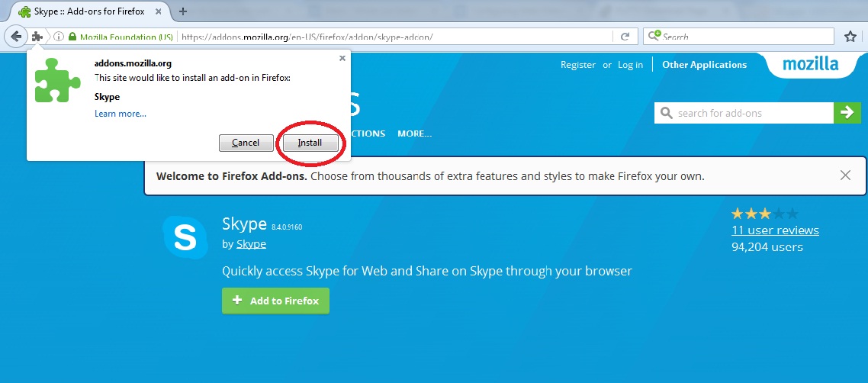Click the Add to Firefox button
The height and width of the screenshot is (383, 868).
point(275,301)
